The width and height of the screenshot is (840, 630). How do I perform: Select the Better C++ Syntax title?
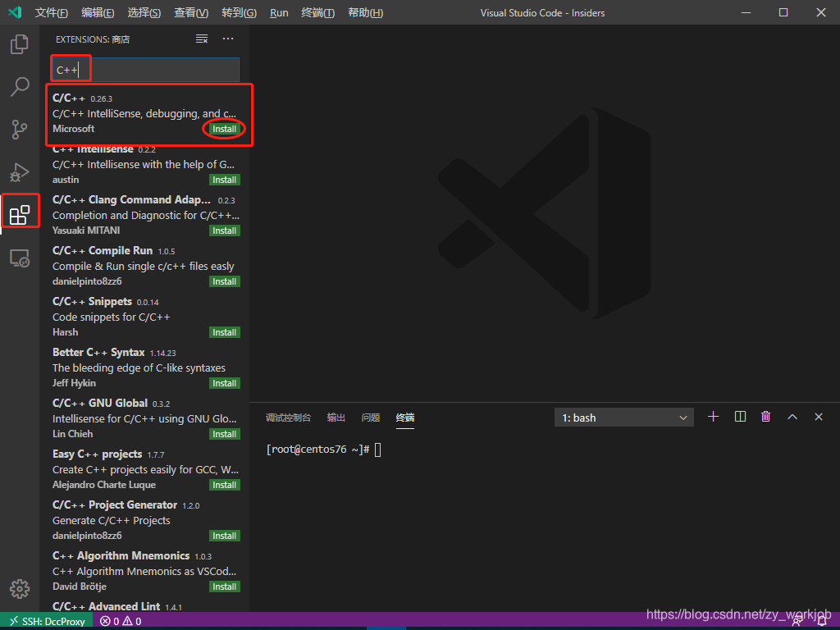coord(98,353)
